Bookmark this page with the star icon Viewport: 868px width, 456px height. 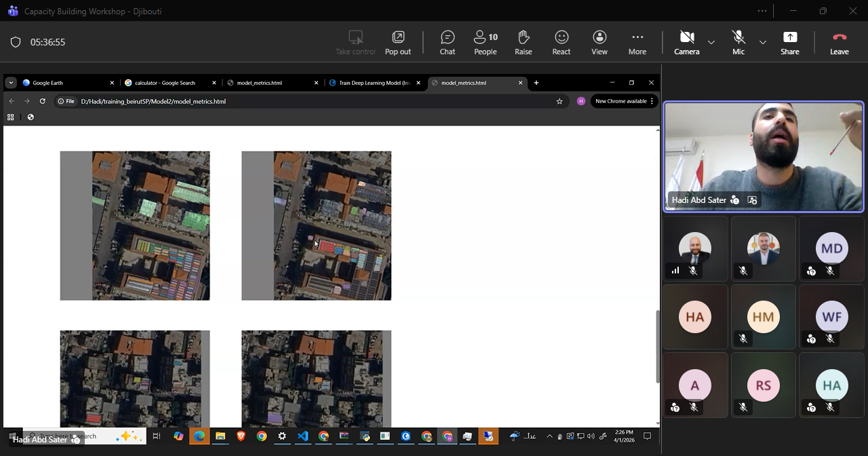pos(559,101)
